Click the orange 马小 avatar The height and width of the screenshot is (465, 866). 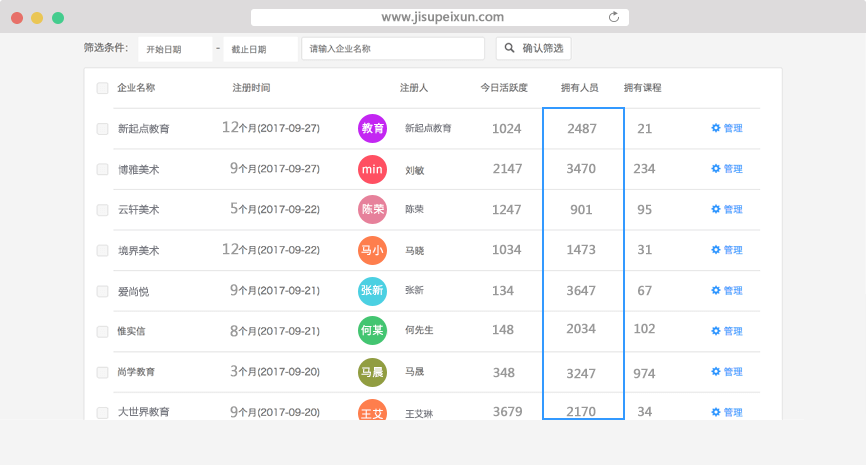click(x=372, y=250)
